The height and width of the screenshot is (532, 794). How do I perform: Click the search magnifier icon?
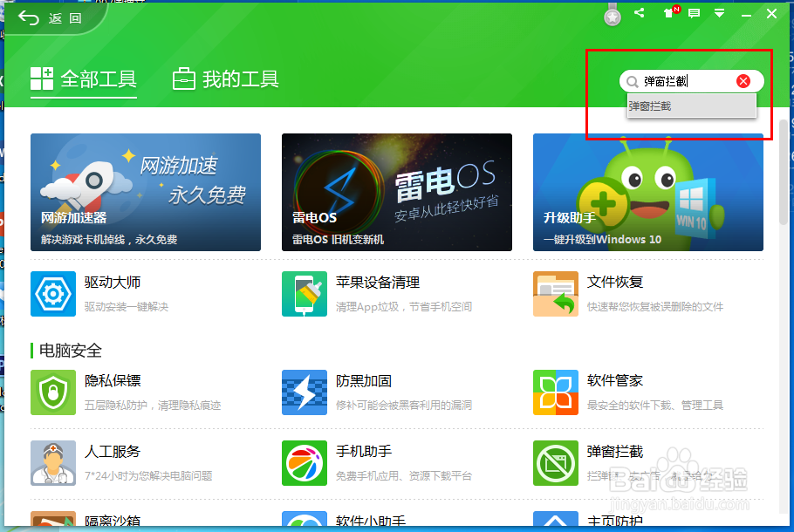pos(632,81)
